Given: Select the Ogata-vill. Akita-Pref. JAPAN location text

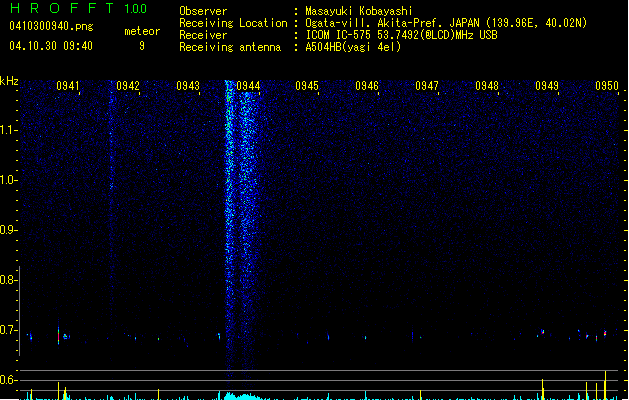Looking at the screenshot, I should point(446,23).
